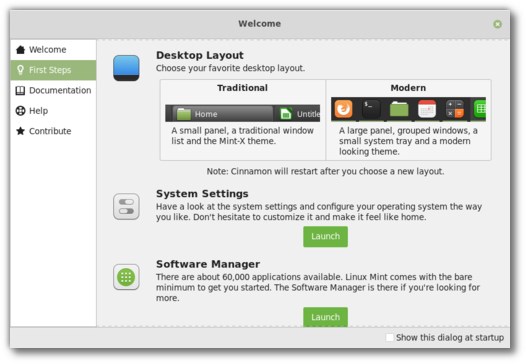Viewport: 526px width, 364px height.
Task: Click the green Software Manager grid icon
Action: click(x=126, y=277)
